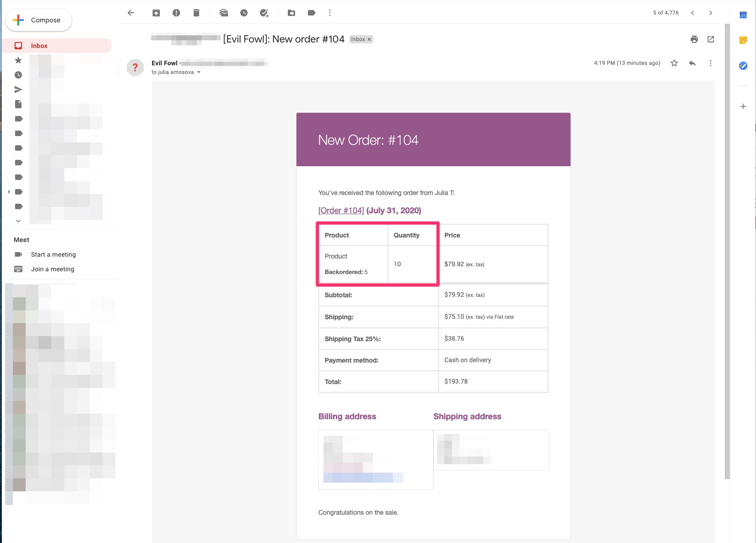Move the email to another folder
The image size is (756, 543).
(x=291, y=13)
